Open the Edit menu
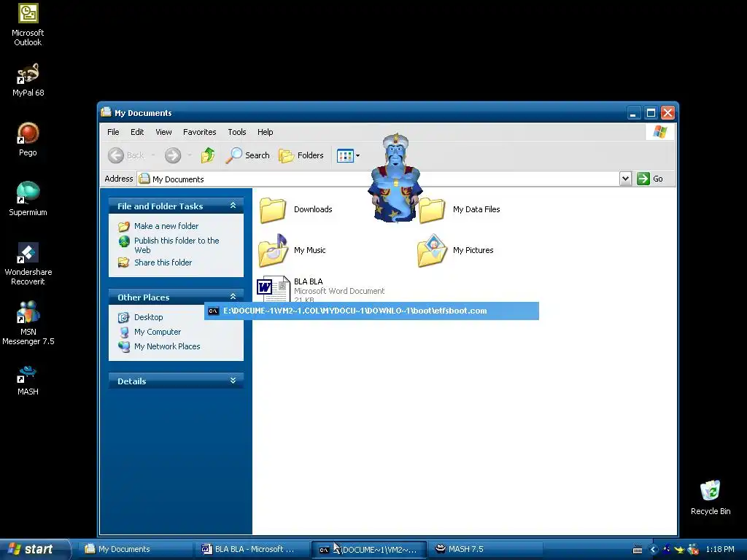Image resolution: width=747 pixels, height=560 pixels. [x=137, y=132]
